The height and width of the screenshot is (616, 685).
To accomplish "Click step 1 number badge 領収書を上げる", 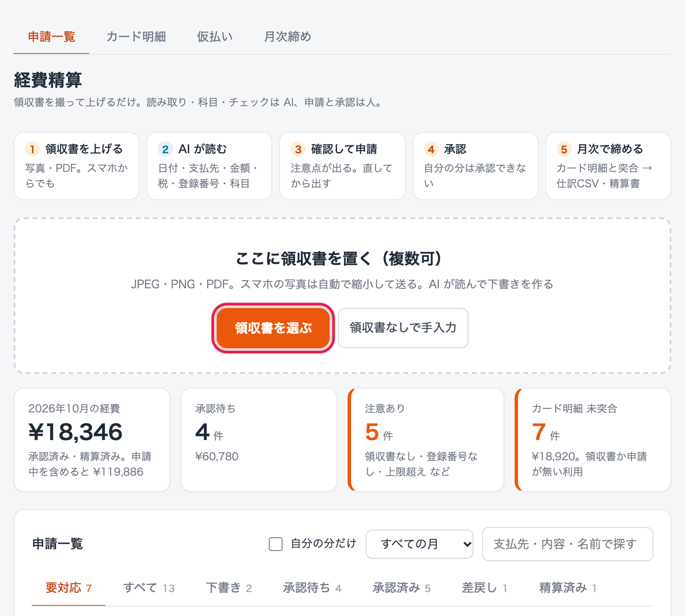I will (33, 149).
